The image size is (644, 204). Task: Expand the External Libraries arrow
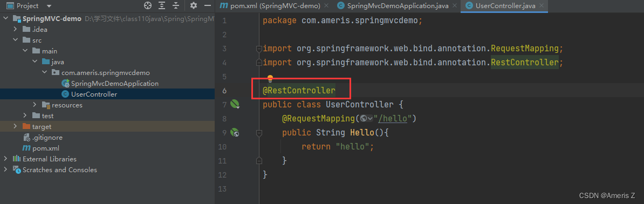[x=6, y=159]
